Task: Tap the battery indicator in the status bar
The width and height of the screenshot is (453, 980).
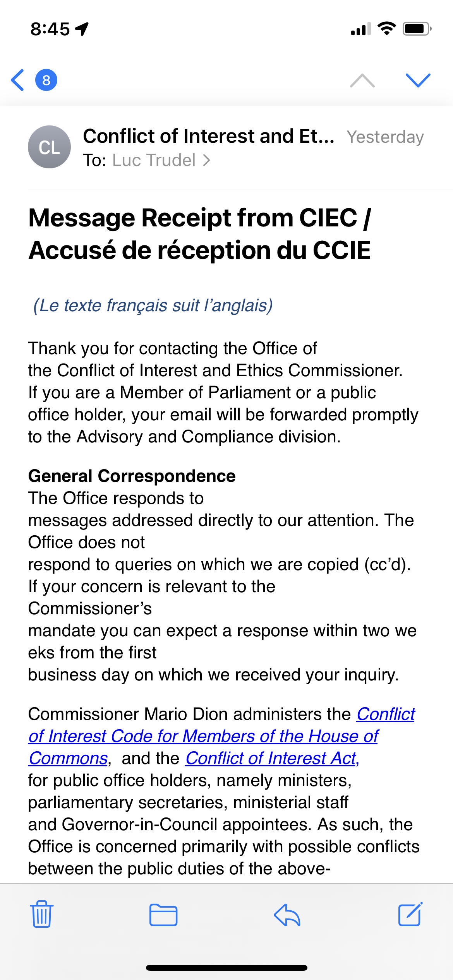Action: pos(417,29)
